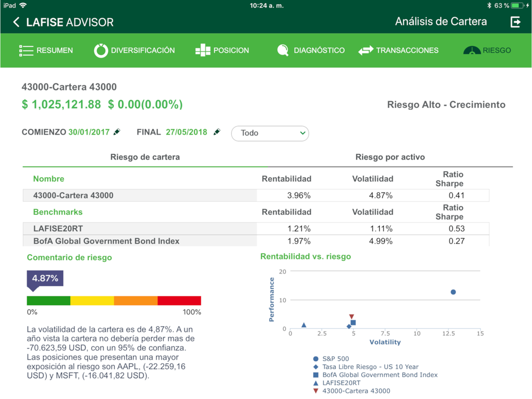Toggle LAFISE20RT legend entry
This screenshot has height=399, width=532.
coord(337,383)
